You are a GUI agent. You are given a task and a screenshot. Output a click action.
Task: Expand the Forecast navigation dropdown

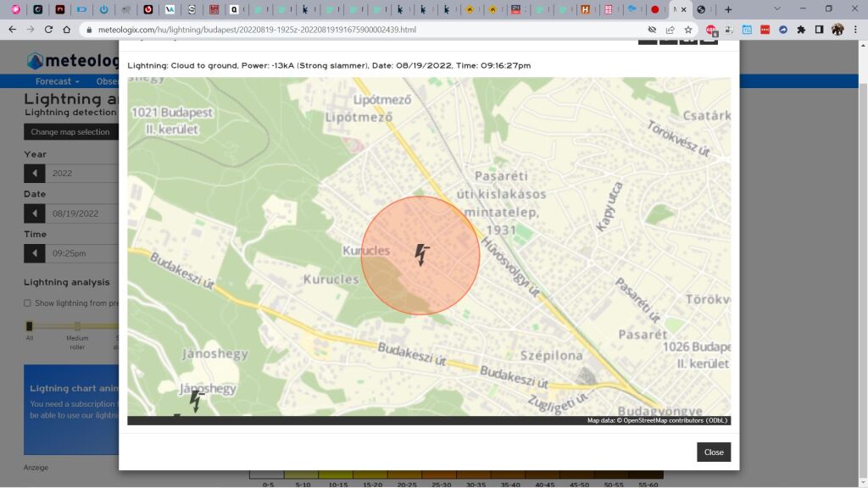coord(57,81)
